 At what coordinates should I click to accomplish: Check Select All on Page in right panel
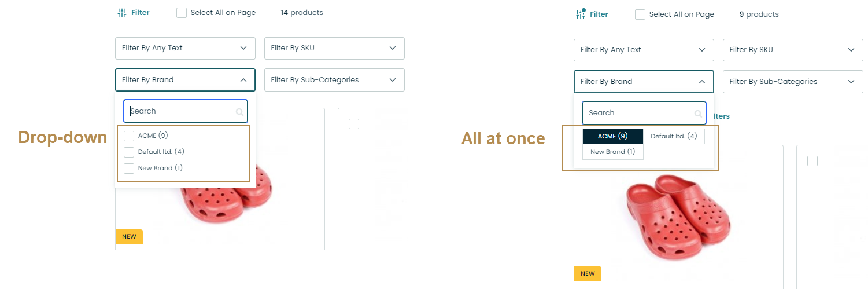coord(640,14)
